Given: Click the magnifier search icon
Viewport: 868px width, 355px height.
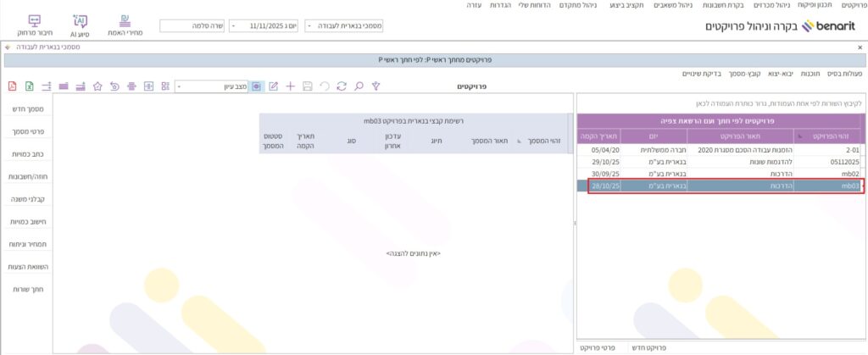Looking at the screenshot, I should point(359,86).
